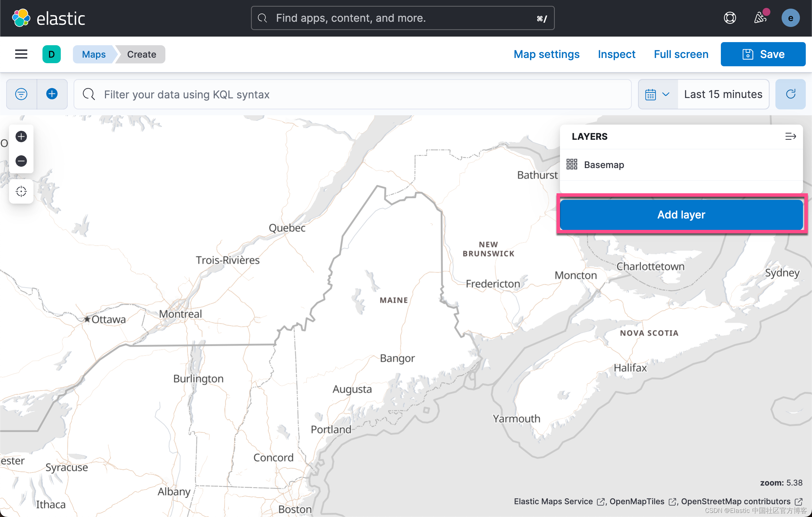Click the map zoom out minus button

click(21, 161)
